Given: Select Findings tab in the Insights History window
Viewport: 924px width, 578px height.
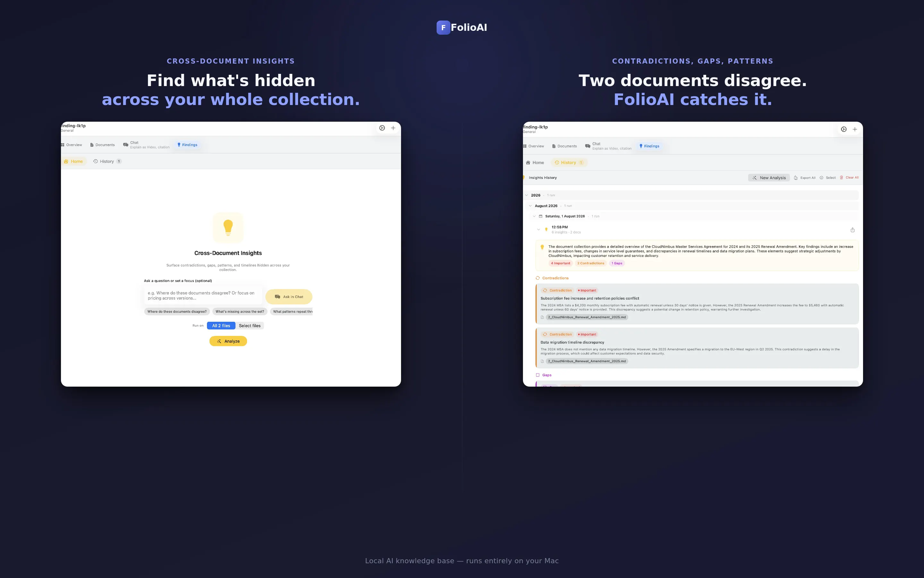Looking at the screenshot, I should coord(649,146).
